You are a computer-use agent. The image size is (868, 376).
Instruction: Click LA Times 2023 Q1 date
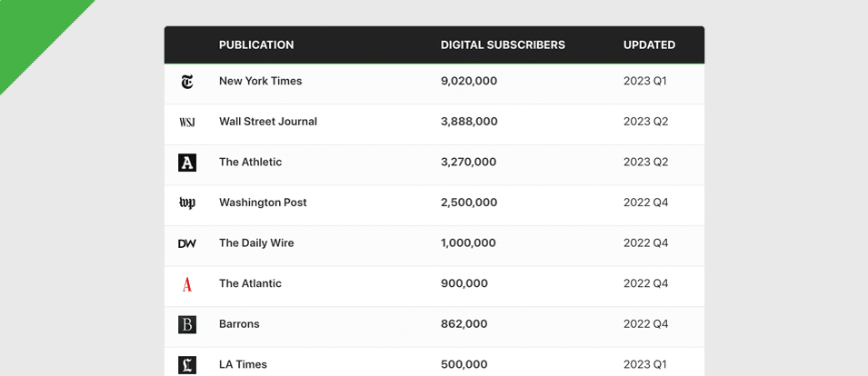(645, 364)
